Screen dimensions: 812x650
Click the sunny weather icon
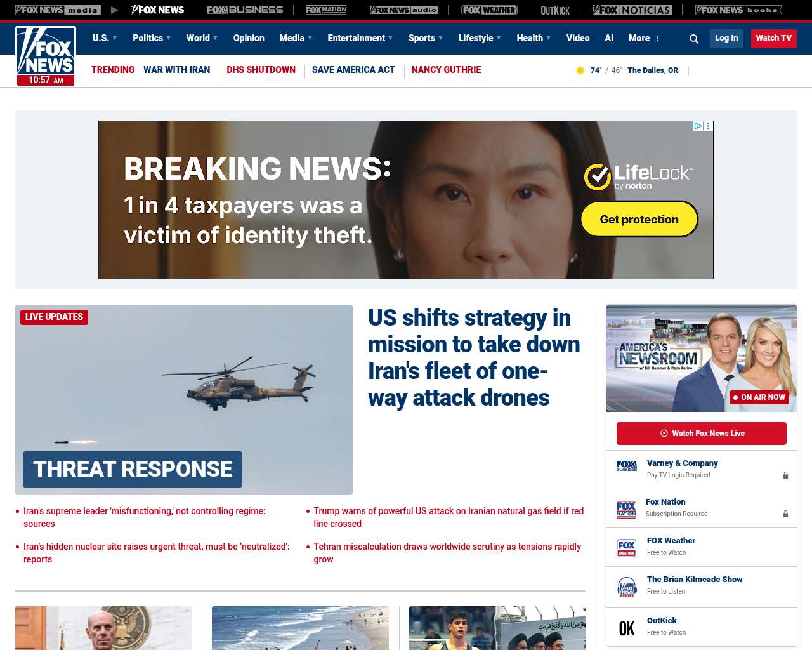point(580,70)
